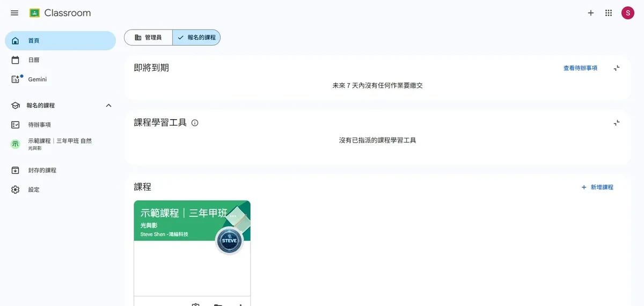
Task: Click the STEVE teacher avatar on course card
Action: pos(229,241)
